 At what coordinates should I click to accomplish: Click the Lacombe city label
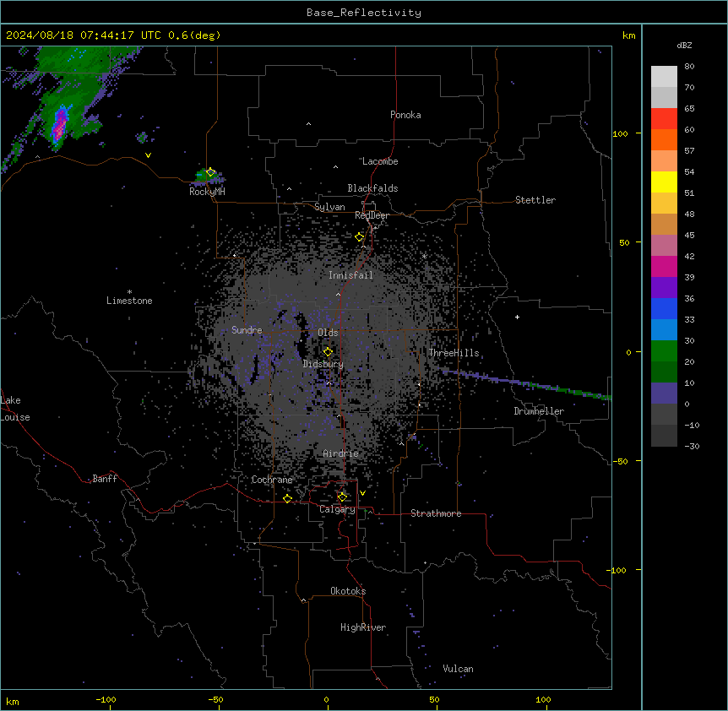click(x=380, y=161)
